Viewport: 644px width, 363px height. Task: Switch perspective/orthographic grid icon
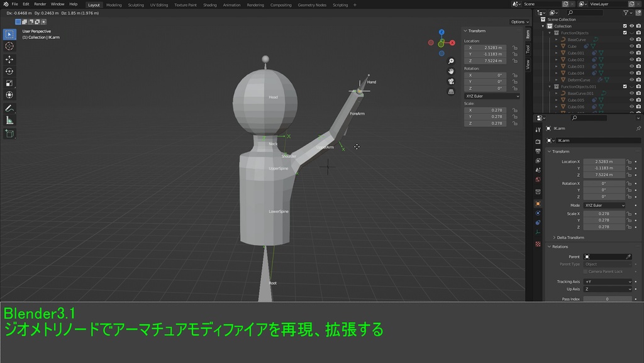(x=451, y=92)
